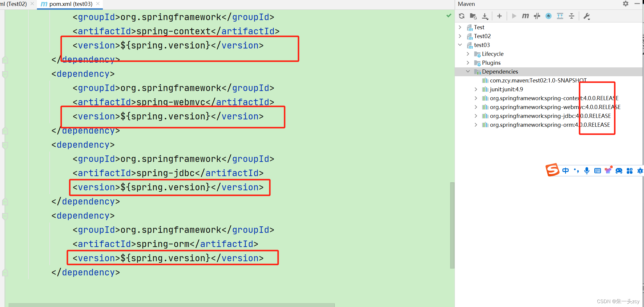Expand the Test02 project node

click(x=460, y=36)
